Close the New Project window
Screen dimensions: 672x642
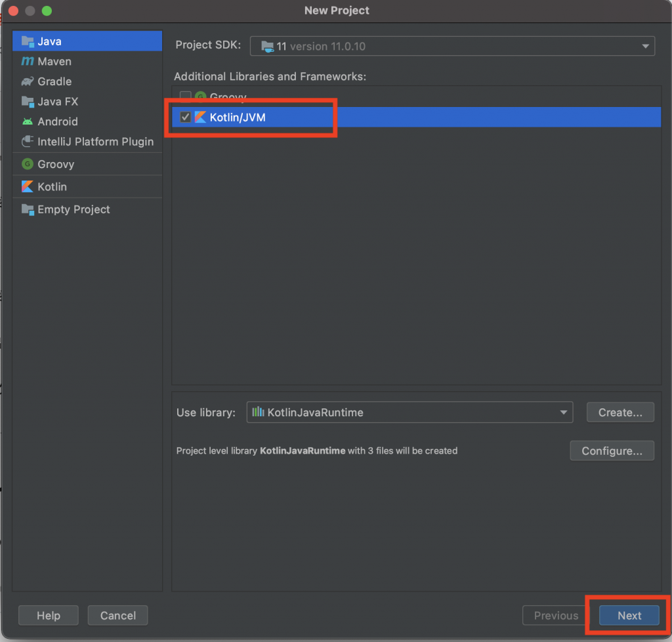pos(13,11)
